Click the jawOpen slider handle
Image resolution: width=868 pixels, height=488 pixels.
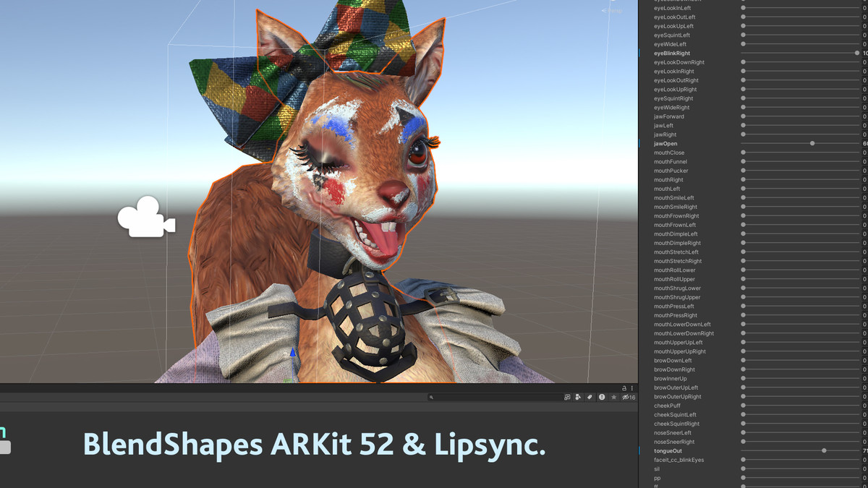click(812, 144)
